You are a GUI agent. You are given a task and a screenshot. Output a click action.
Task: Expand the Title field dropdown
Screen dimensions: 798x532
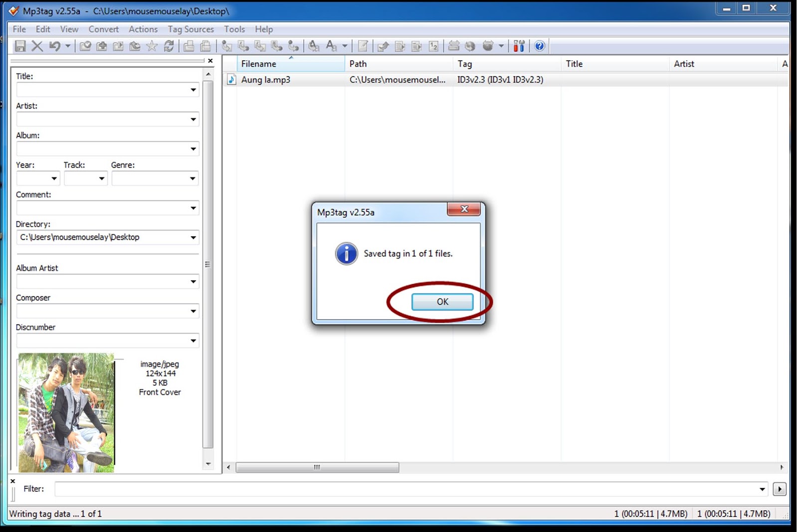pos(193,90)
